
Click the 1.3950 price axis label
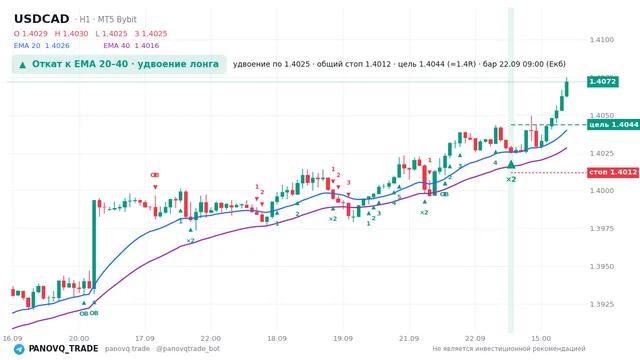click(x=602, y=266)
